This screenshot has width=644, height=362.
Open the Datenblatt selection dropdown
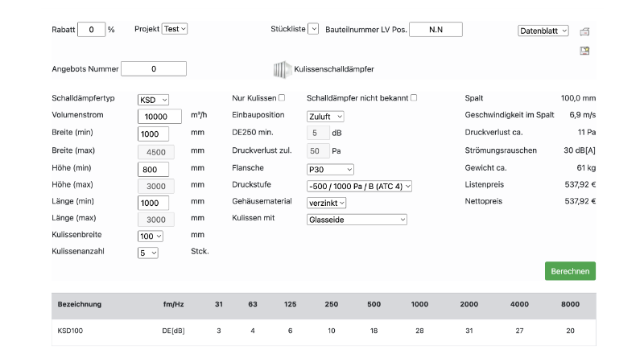tap(543, 31)
